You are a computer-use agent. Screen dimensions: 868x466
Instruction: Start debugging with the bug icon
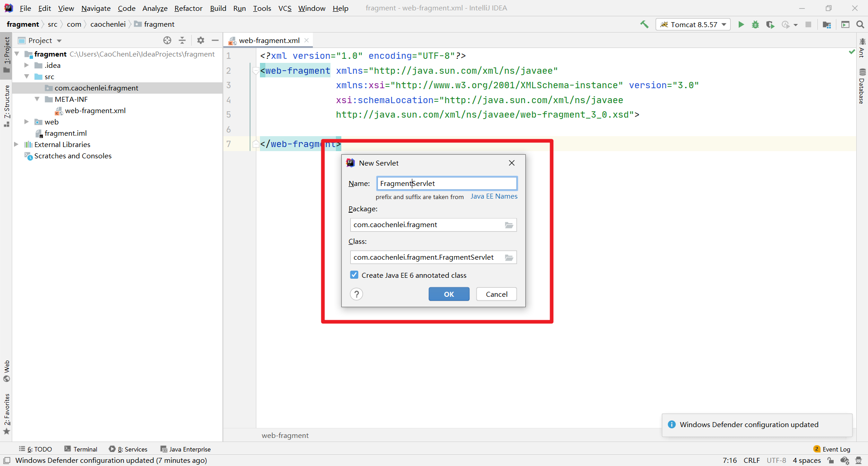755,24
